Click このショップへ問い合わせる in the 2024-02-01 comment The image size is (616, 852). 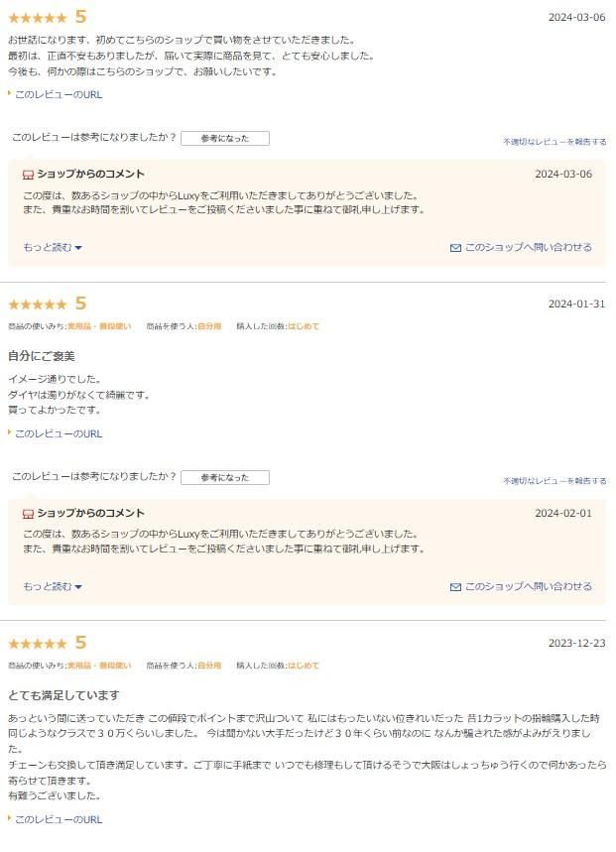tap(529, 586)
